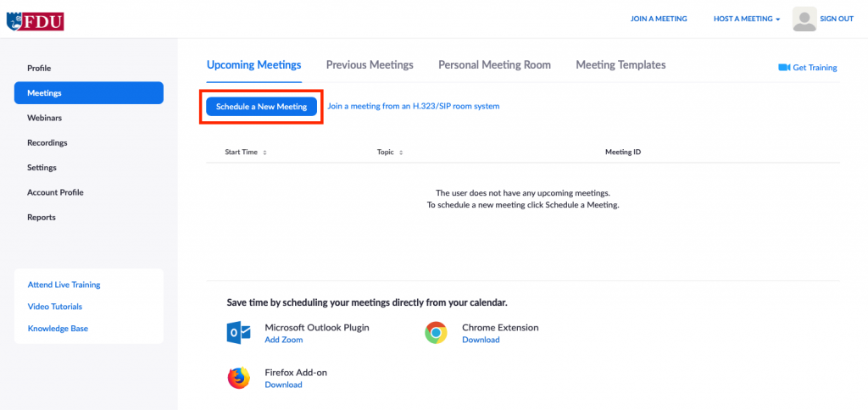Image resolution: width=868 pixels, height=410 pixels.
Task: Sort meetings by Start Time arrows
Action: (264, 152)
